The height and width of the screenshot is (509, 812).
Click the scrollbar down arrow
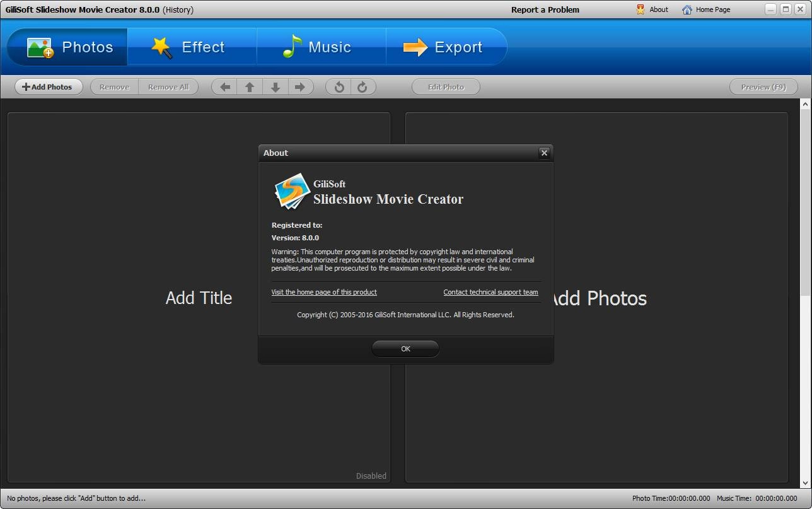(x=805, y=483)
